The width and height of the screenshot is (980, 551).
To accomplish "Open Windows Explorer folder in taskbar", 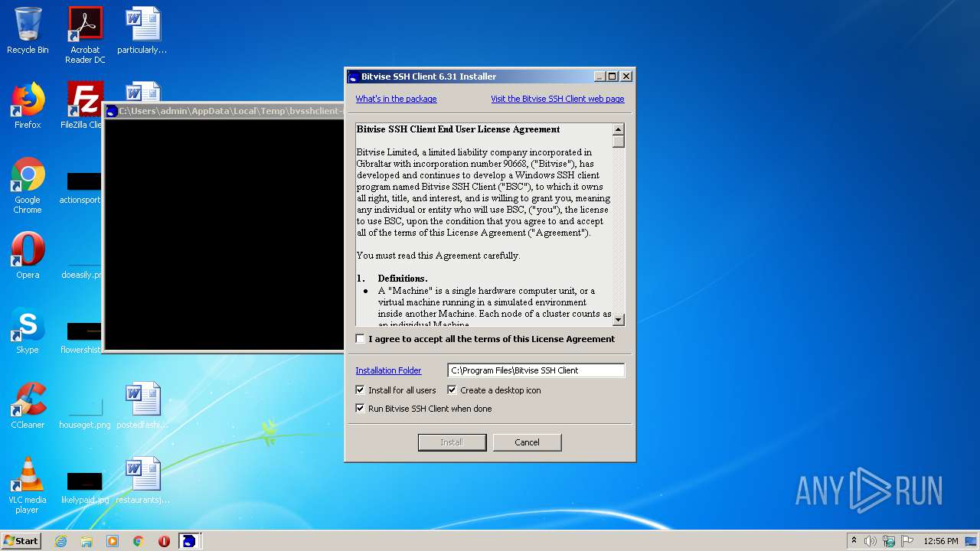I will click(87, 541).
